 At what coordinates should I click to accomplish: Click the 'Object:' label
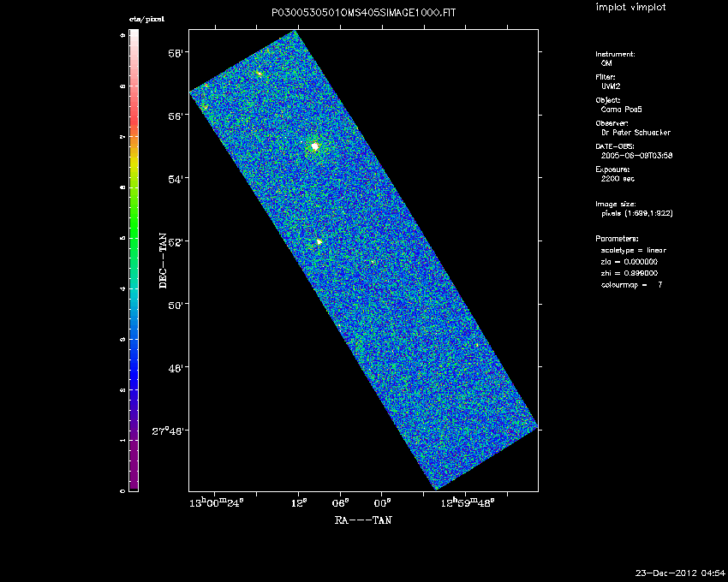[608, 100]
